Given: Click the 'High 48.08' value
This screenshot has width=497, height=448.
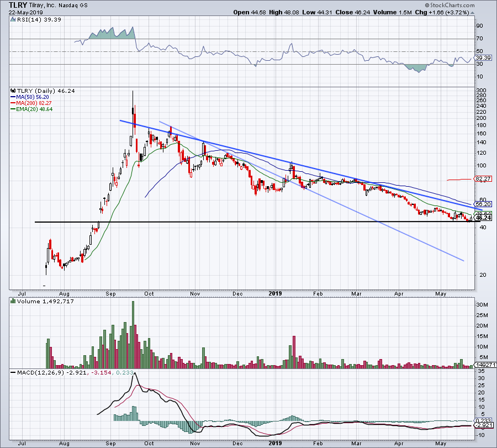Looking at the screenshot, I should pos(284,12).
